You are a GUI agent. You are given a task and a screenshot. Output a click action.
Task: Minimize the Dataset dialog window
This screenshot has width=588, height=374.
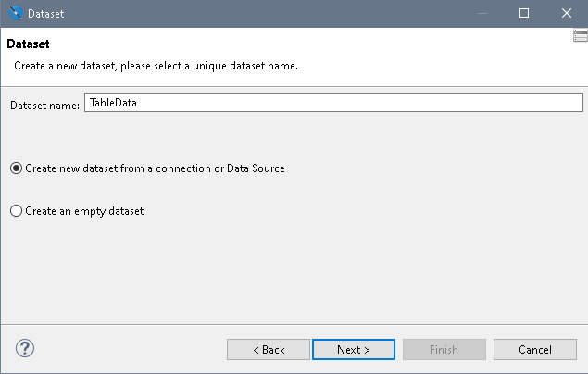click(x=482, y=13)
